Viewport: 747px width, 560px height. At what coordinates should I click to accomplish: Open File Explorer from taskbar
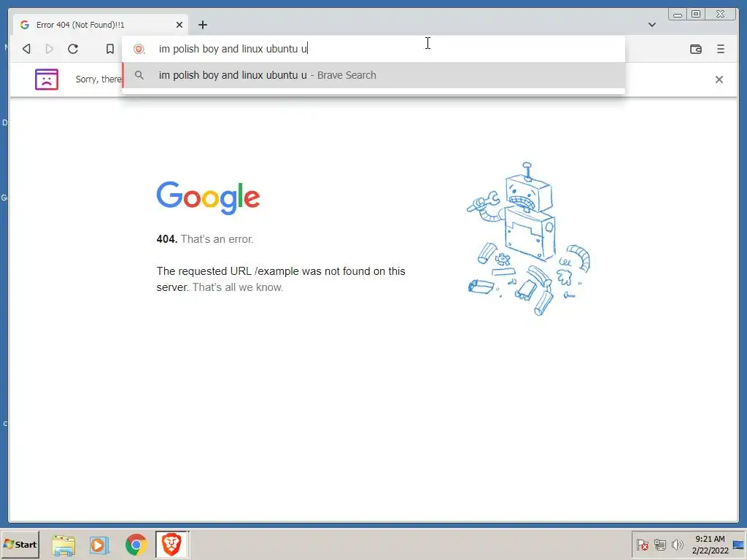[x=63, y=545]
